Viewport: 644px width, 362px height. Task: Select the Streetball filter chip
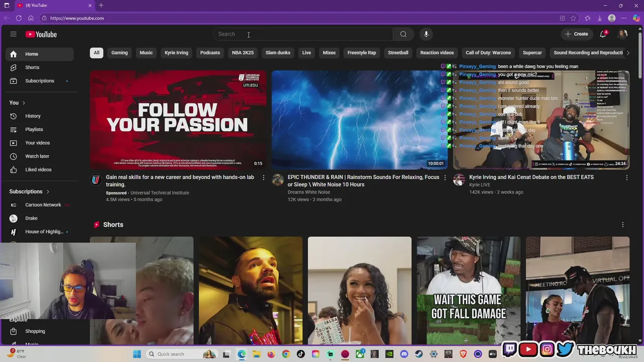(398, 53)
